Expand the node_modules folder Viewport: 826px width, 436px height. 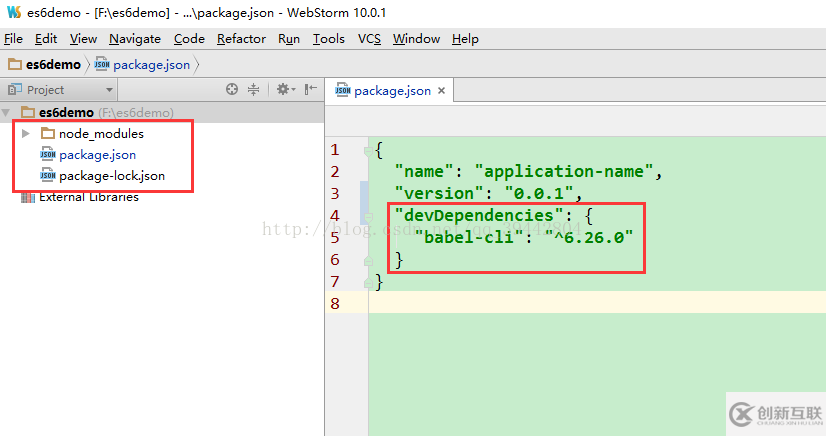25,134
